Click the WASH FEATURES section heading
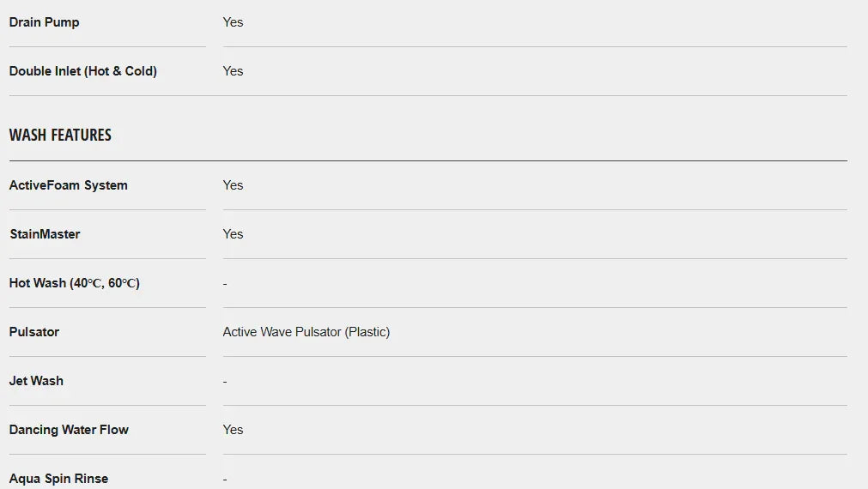Viewport: 868px width, 489px height. 60,135
